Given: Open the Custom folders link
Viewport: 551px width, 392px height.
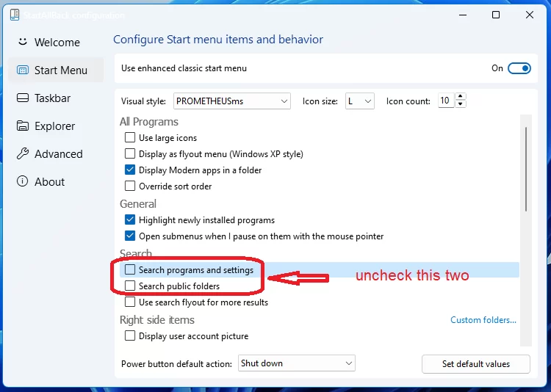Looking at the screenshot, I should coord(483,320).
